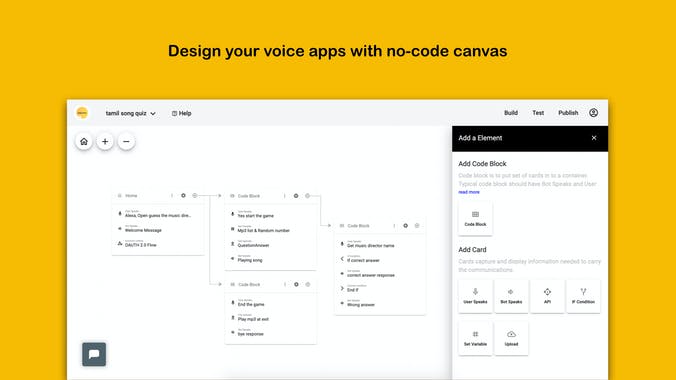Click the connector circle on Home block
The width and height of the screenshot is (676, 380).
coord(195,195)
